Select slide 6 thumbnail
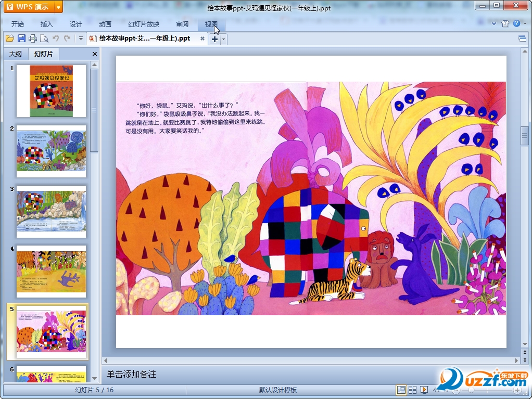532x399 pixels. click(51, 374)
